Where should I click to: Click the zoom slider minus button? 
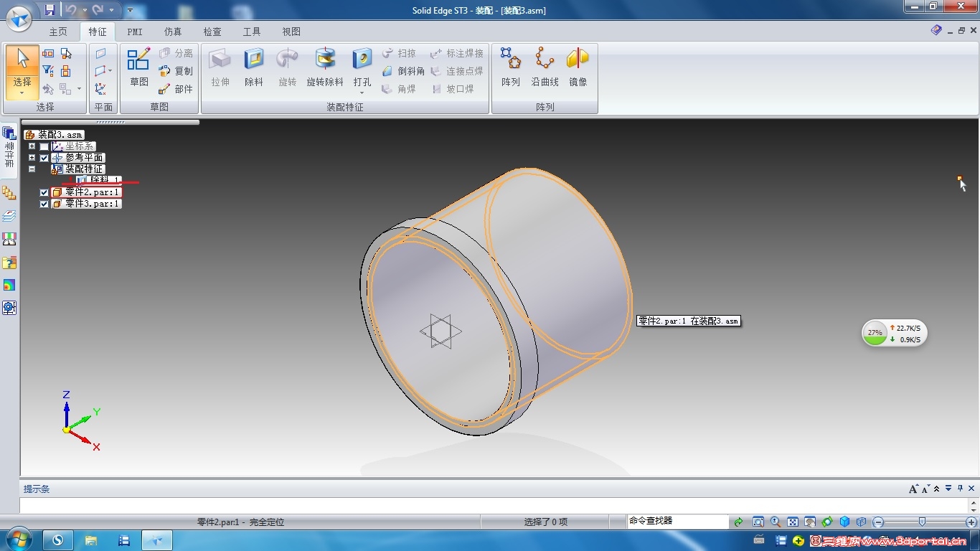click(878, 522)
